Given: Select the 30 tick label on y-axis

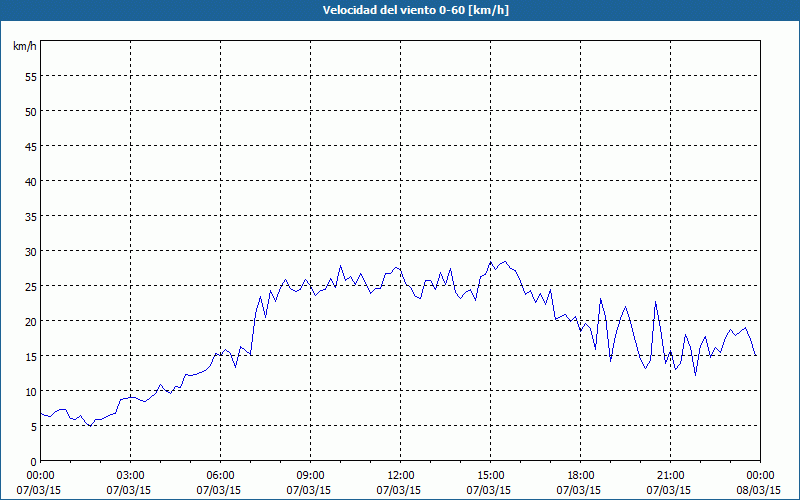Looking at the screenshot, I should coord(31,252).
